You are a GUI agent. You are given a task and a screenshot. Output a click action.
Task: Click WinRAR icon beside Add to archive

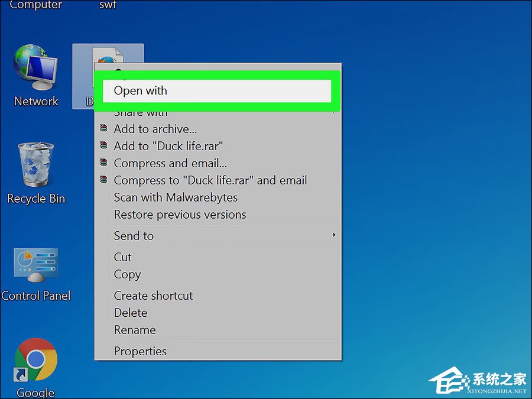tap(103, 128)
